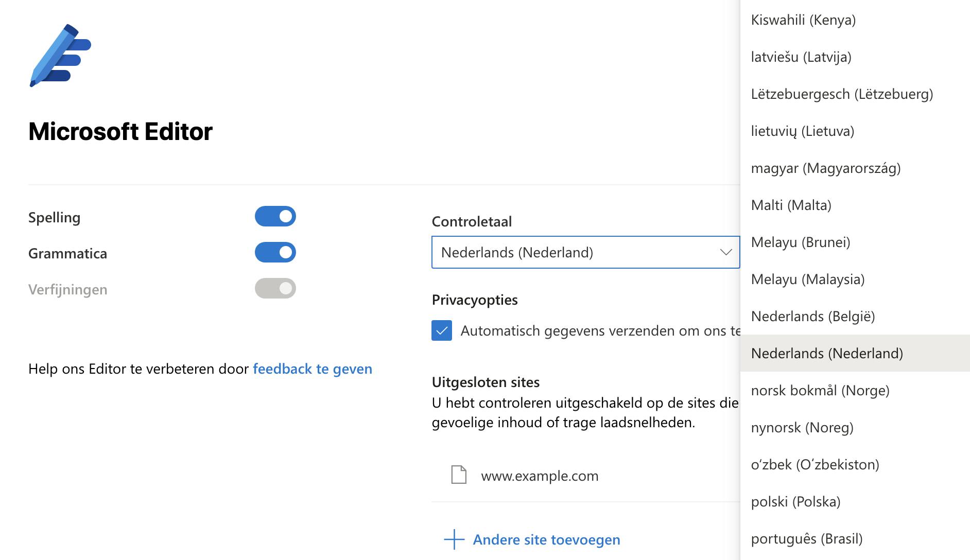Select português (Brasil) from the list
The image size is (970, 560).
(806, 539)
